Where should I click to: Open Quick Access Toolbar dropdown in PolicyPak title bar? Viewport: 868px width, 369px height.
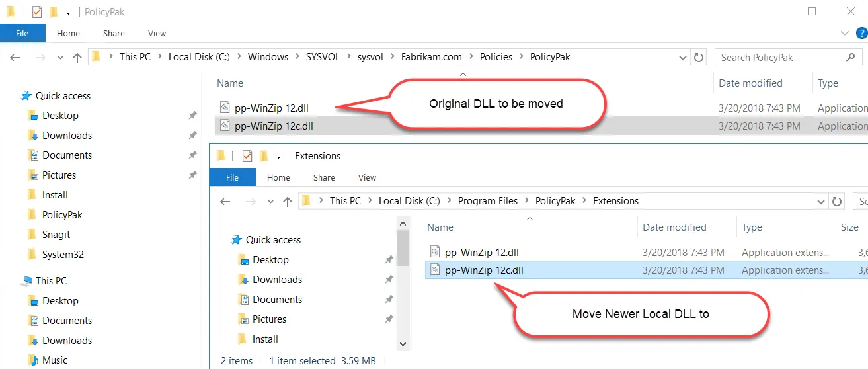[x=68, y=12]
